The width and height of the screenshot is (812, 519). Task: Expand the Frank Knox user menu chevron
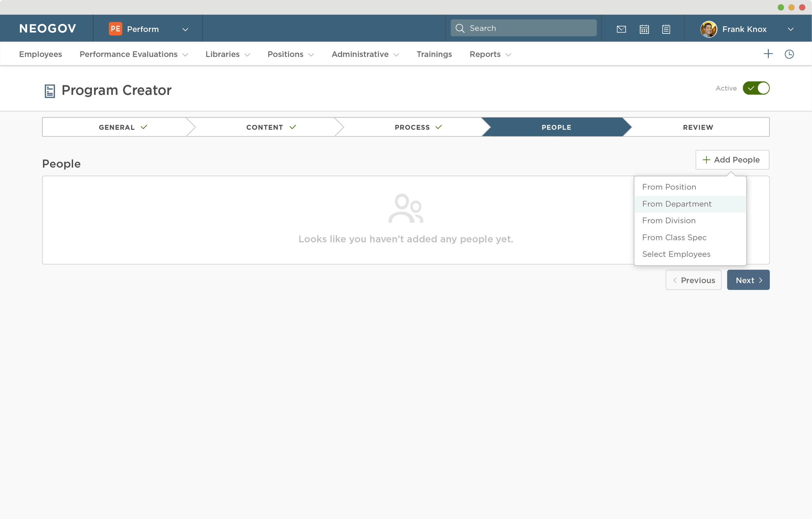click(x=791, y=29)
